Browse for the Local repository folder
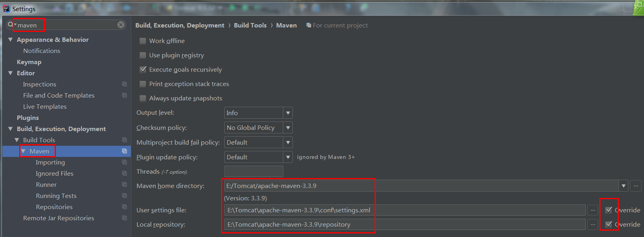Viewport: 644px width, 237px height. point(593,224)
